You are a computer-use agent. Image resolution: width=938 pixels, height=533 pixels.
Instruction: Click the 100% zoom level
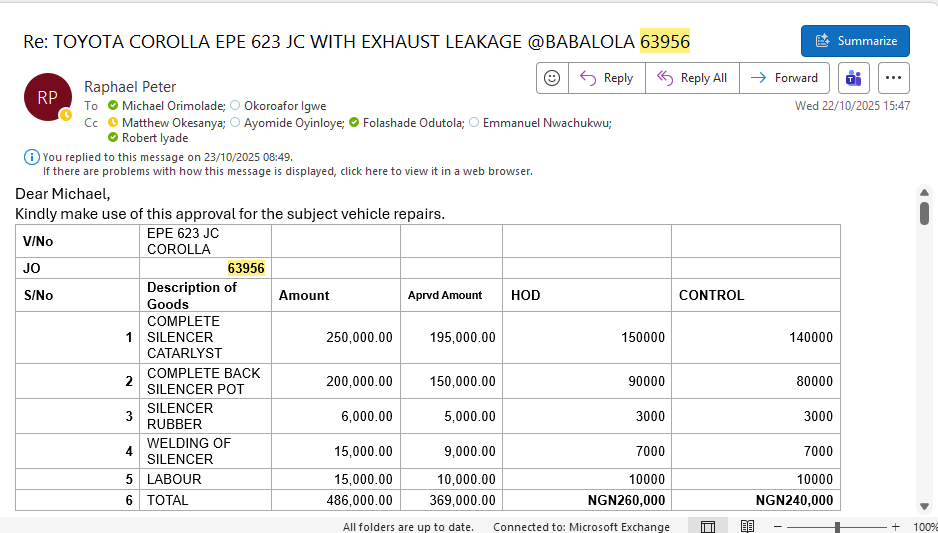(x=925, y=527)
